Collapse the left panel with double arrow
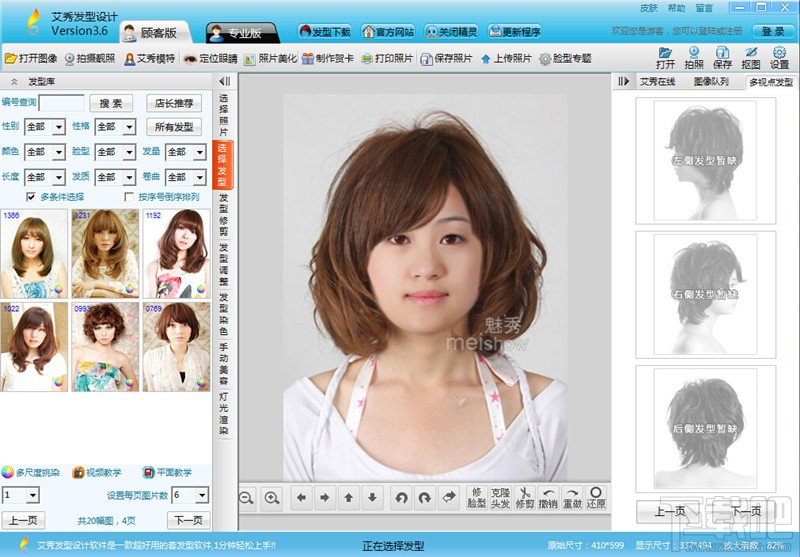 point(224,81)
